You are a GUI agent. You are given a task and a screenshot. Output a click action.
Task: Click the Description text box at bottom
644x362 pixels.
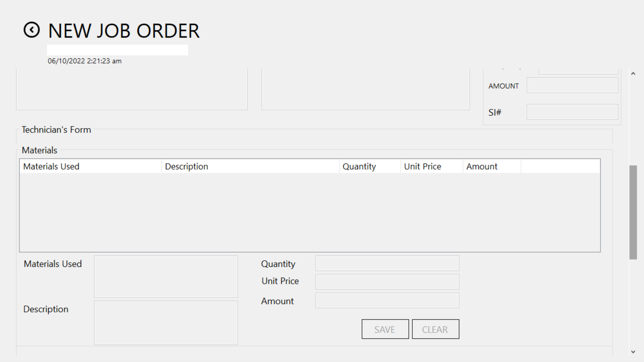(x=166, y=322)
